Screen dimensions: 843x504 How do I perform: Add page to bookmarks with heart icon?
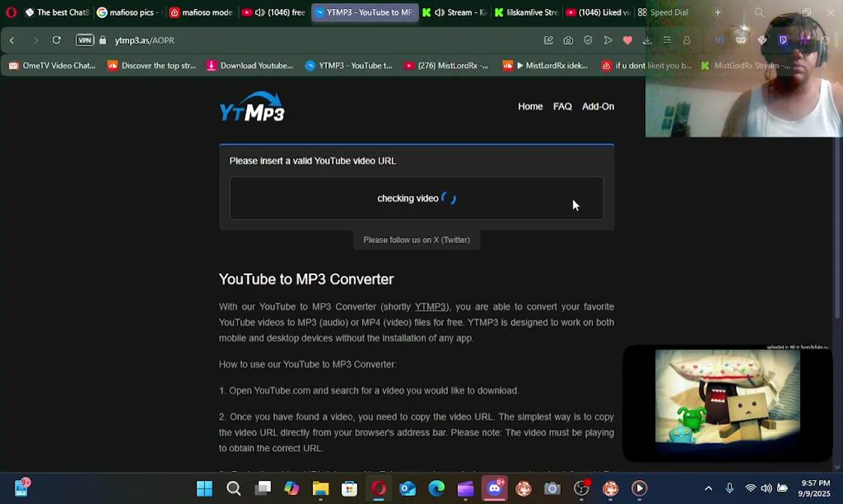pyautogui.click(x=627, y=41)
